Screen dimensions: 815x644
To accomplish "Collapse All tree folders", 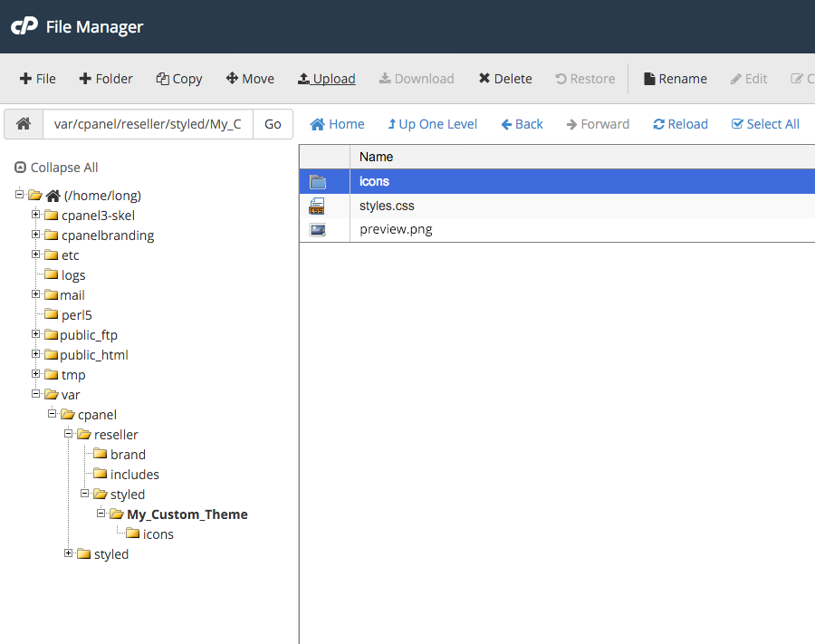I will click(56, 168).
